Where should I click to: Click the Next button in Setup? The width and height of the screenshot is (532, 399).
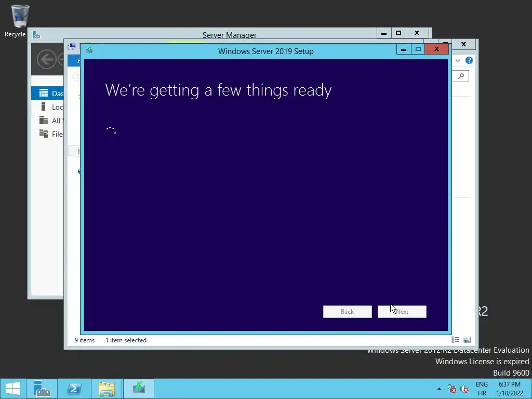click(x=402, y=312)
